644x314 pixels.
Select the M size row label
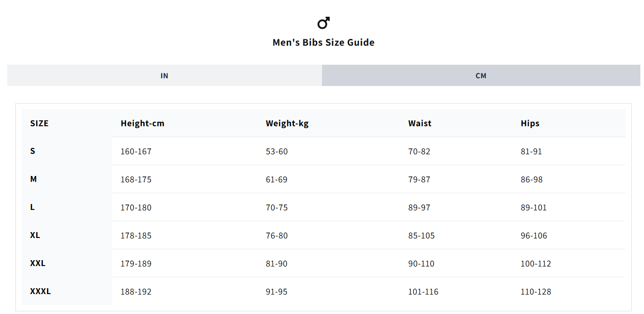pos(33,179)
